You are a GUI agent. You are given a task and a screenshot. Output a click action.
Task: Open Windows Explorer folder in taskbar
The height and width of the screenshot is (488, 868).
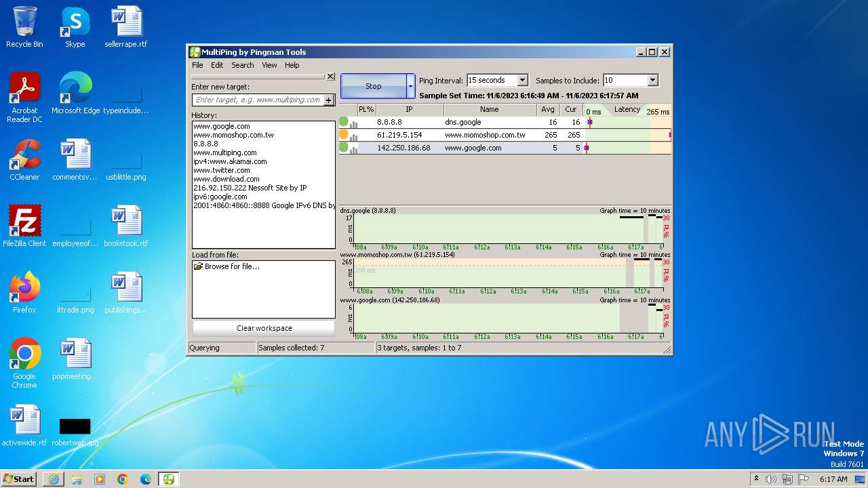click(77, 479)
